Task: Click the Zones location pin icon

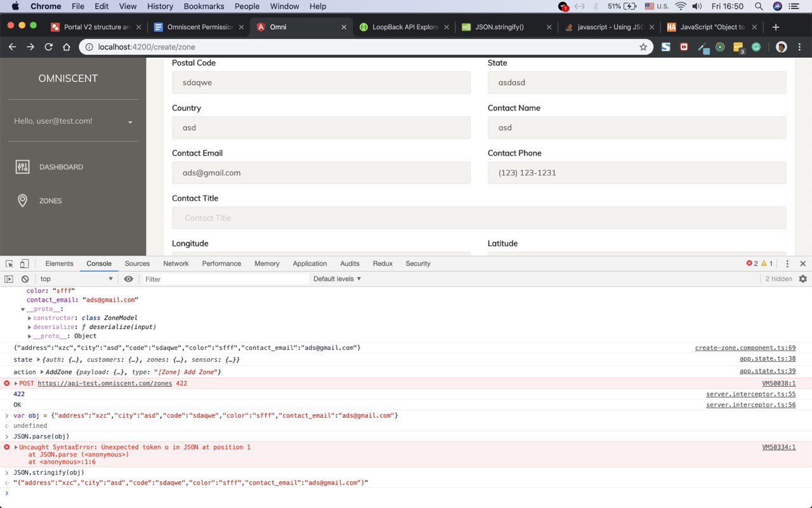Action: coord(22,201)
